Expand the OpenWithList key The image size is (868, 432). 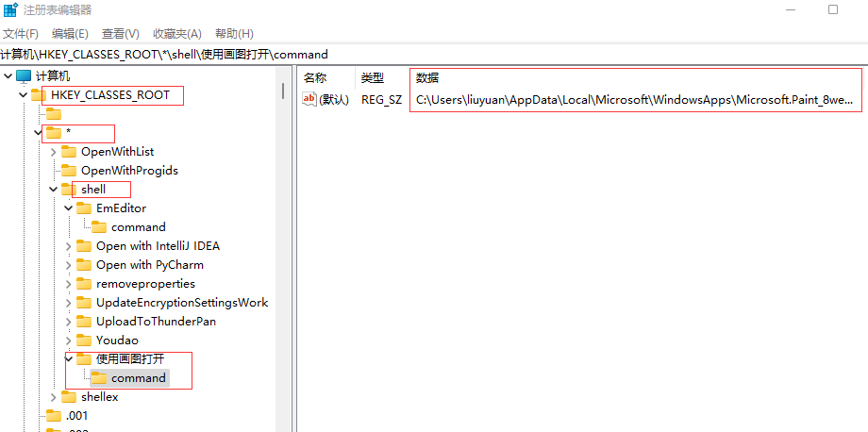click(x=53, y=152)
